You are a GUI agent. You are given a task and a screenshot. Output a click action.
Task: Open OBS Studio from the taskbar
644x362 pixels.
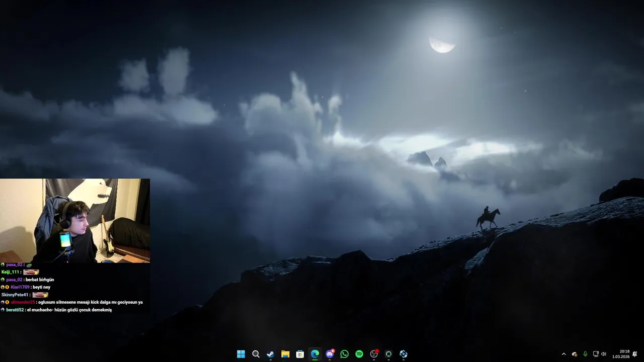374,354
